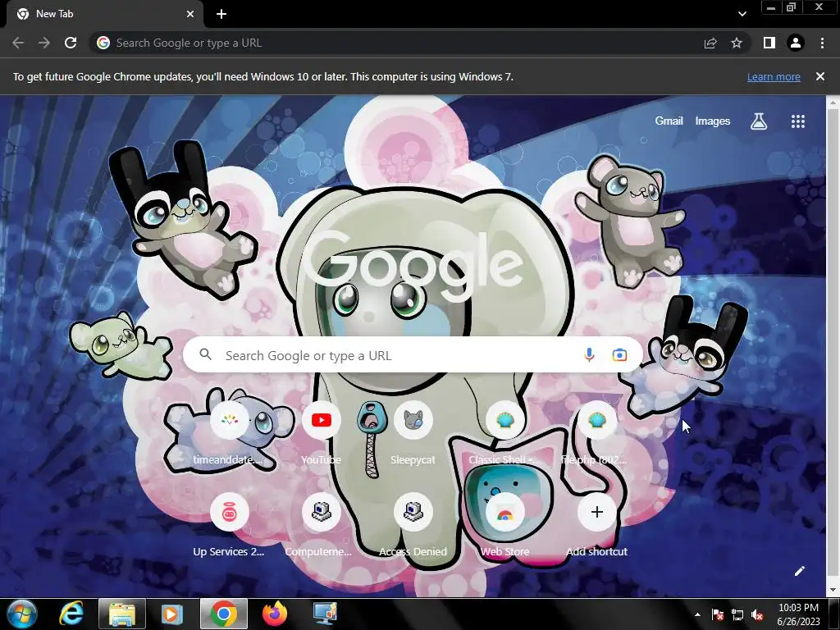Customize this page with the pencil icon

pos(799,571)
